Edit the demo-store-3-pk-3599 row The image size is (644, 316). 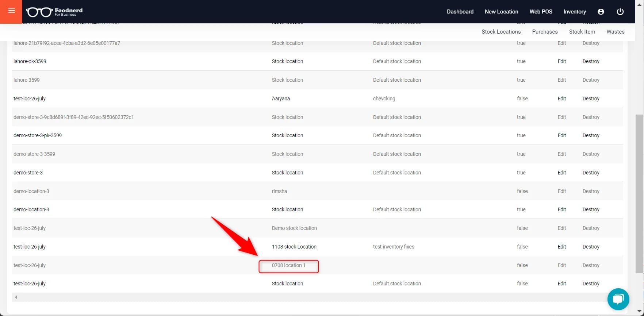(x=561, y=135)
